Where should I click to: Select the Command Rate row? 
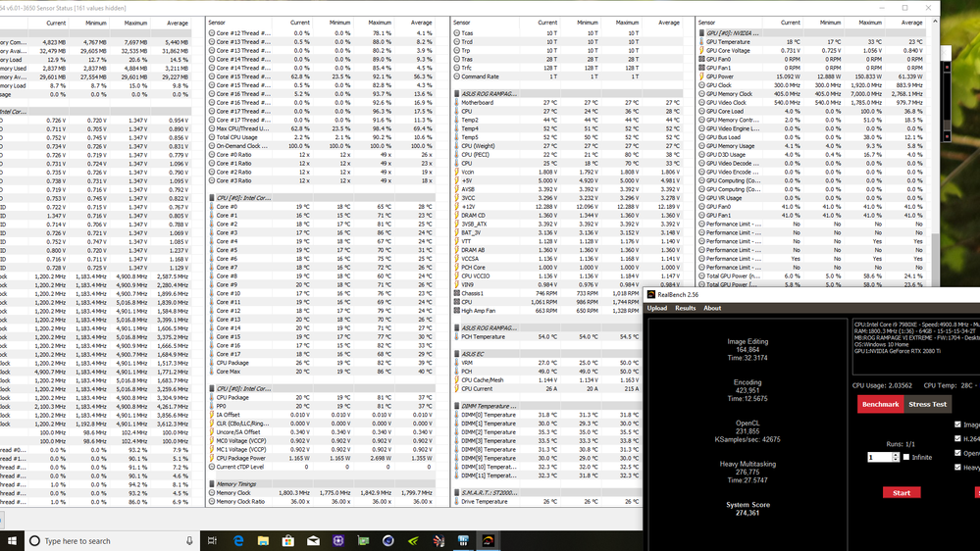[x=568, y=76]
